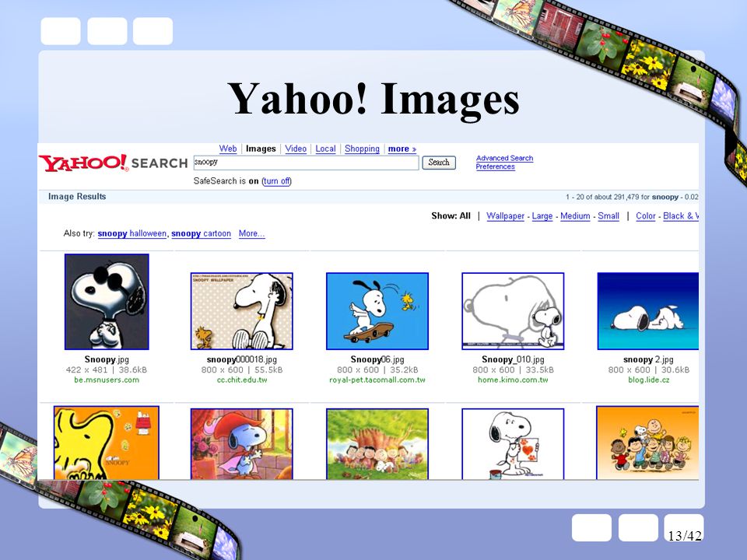Click into the snoopy search field
The height and width of the screenshot is (560, 747).
(307, 163)
